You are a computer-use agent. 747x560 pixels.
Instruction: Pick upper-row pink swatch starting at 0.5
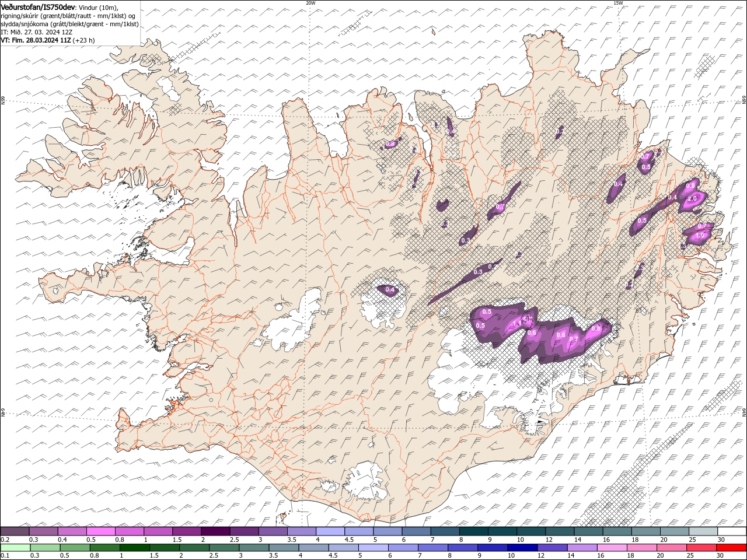coord(101,531)
